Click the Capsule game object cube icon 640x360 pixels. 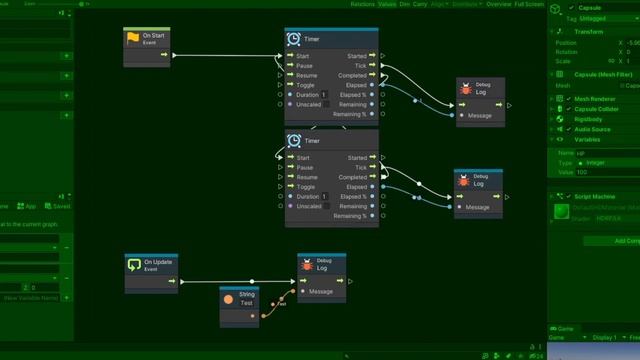point(555,9)
